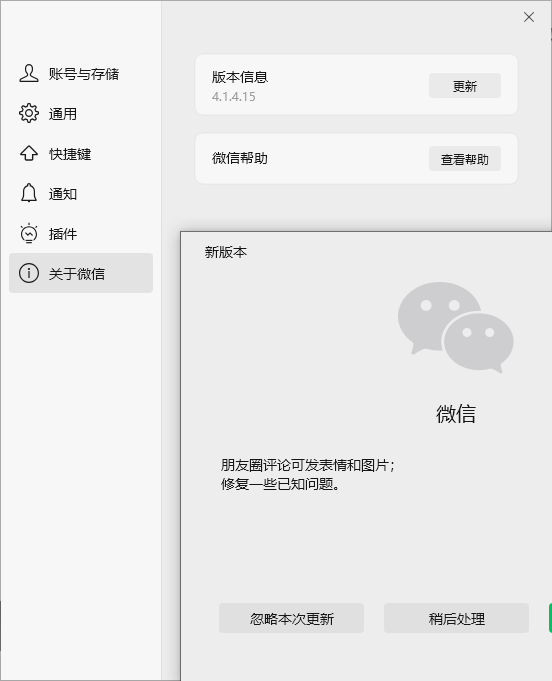Select the 关于微信 sidebar item

coord(81,273)
